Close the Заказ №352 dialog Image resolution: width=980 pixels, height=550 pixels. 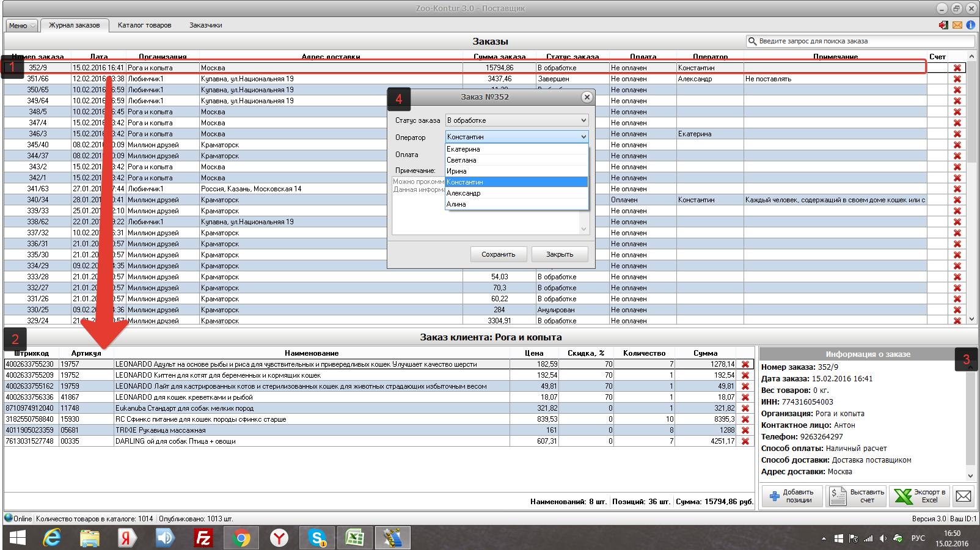587,97
